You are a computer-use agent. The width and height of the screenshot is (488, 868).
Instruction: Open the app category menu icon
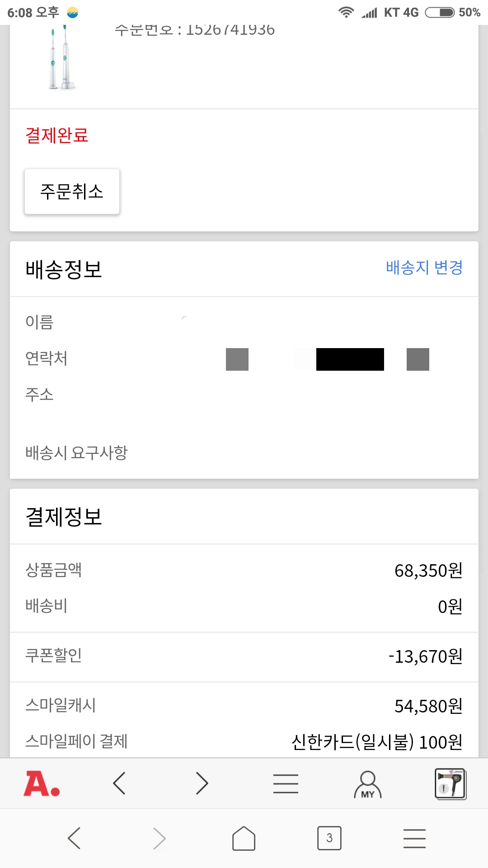point(286,783)
